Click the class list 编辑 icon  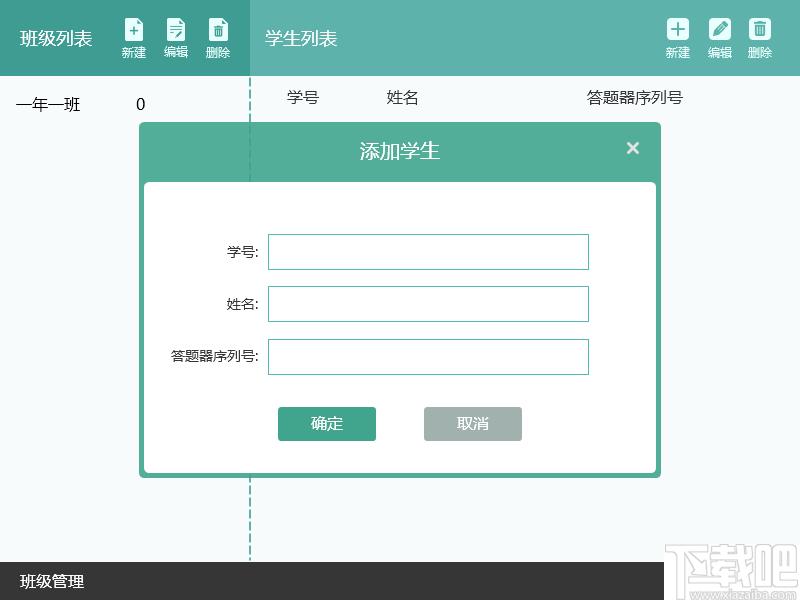176,38
